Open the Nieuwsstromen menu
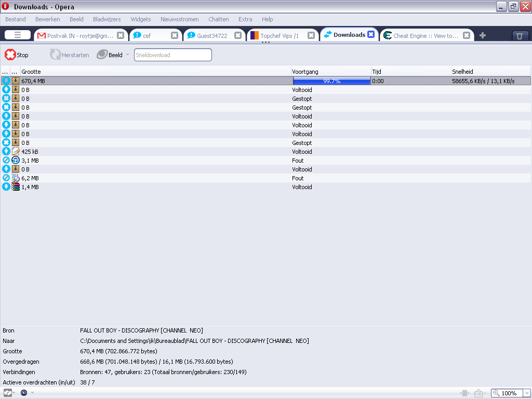This screenshot has width=532, height=399. click(x=179, y=19)
